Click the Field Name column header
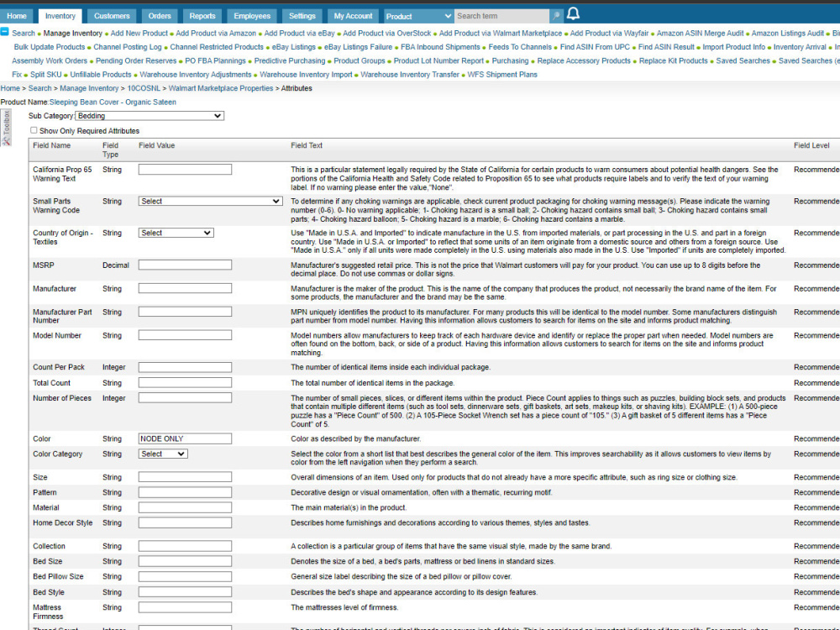Screen dimensions: 840x630 click(x=51, y=145)
